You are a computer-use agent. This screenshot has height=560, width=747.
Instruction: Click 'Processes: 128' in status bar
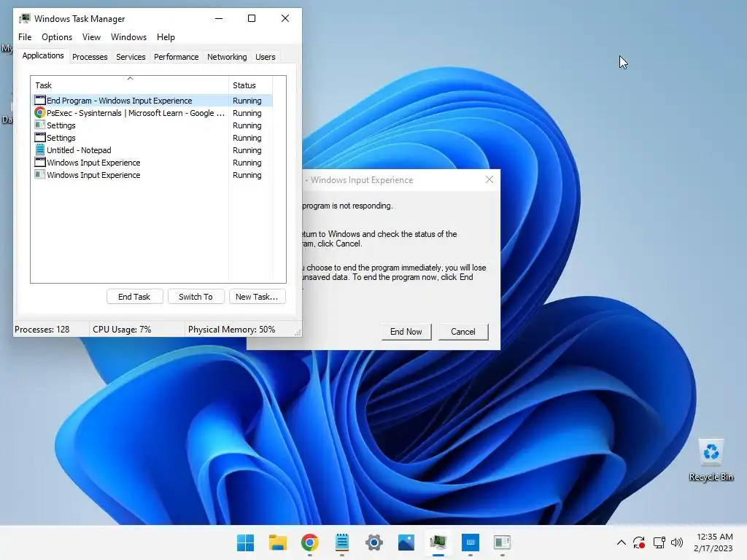pos(42,330)
